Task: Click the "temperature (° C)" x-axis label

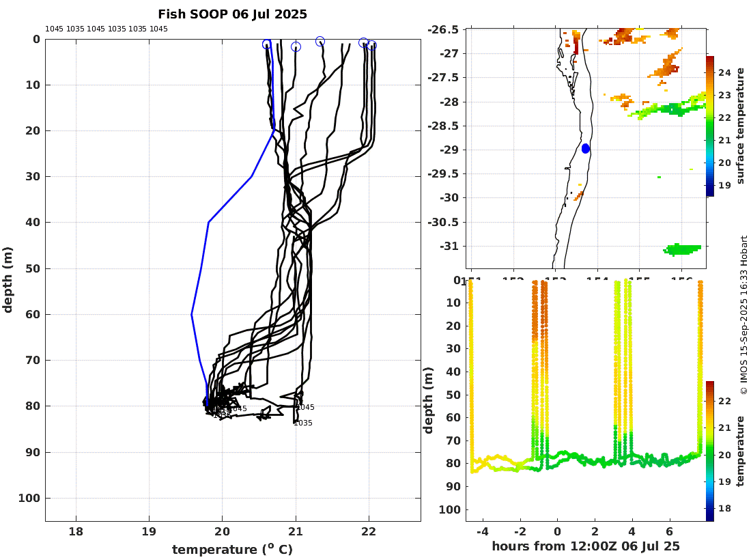Action: pyautogui.click(x=232, y=550)
